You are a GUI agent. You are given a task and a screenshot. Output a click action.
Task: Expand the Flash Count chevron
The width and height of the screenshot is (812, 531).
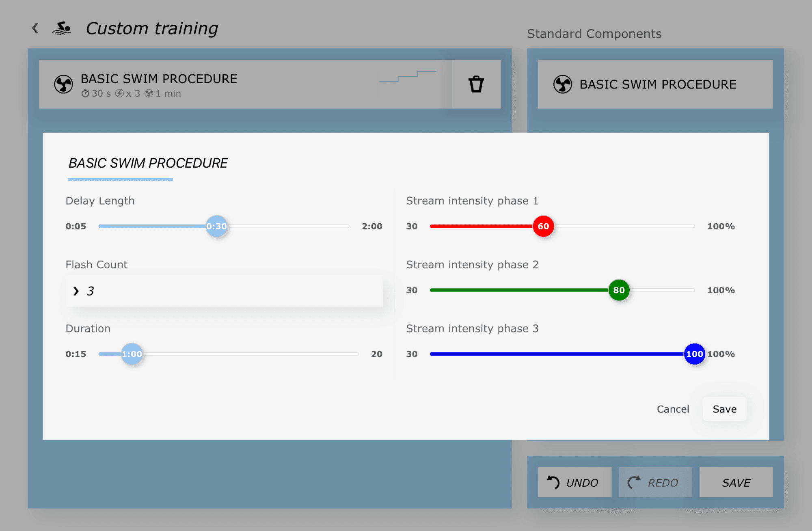76,291
